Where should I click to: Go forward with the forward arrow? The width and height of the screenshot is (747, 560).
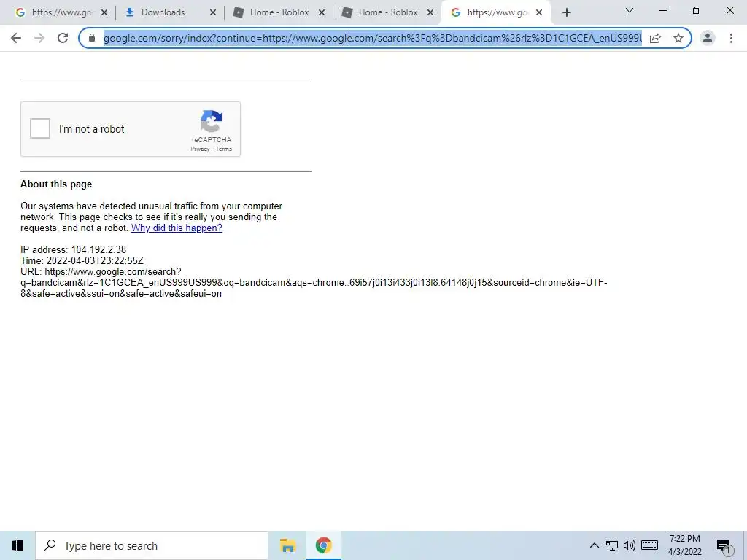(39, 38)
